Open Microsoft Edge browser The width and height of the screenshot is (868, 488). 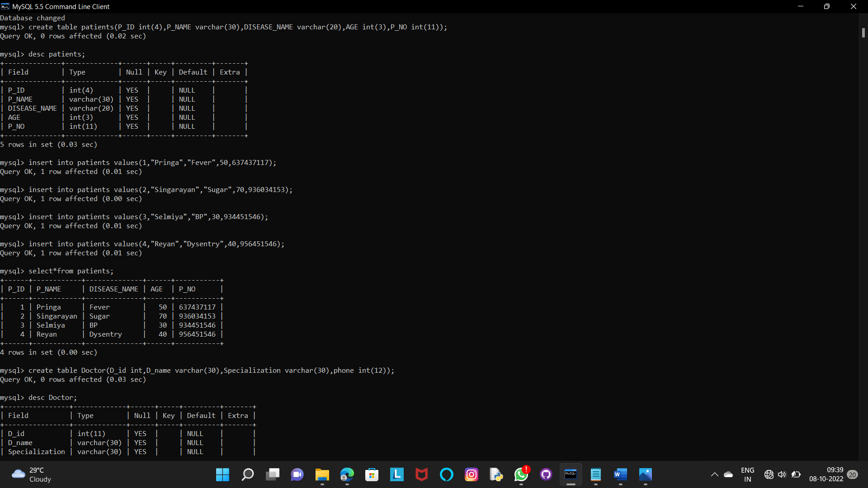coord(347,475)
